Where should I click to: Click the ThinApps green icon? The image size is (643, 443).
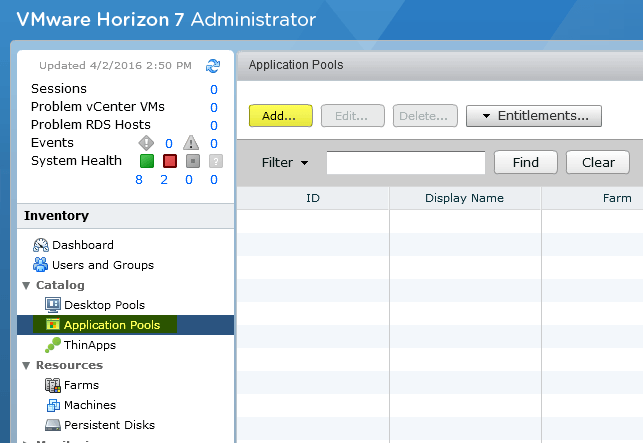[52, 345]
